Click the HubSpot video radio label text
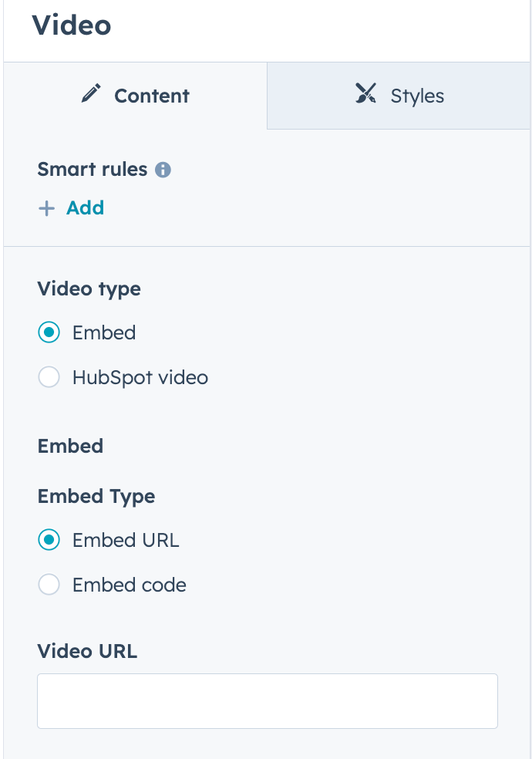Screen dimensions: 532x759 pos(140,377)
